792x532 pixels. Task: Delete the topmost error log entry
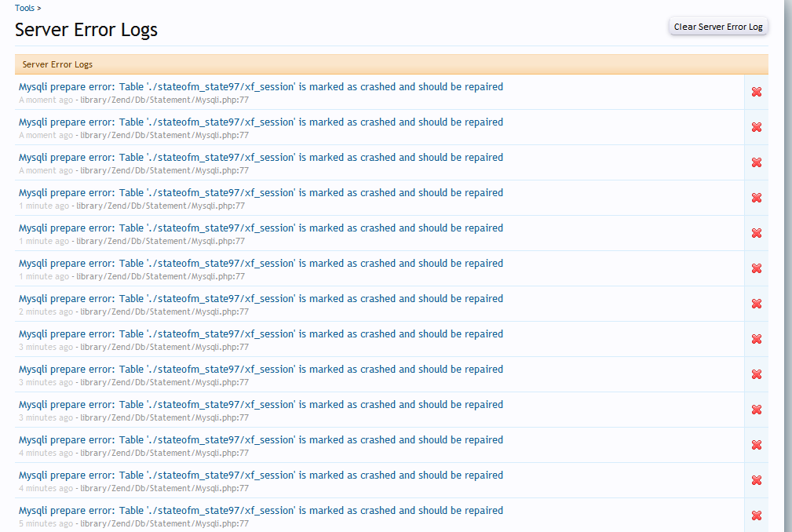coord(756,92)
